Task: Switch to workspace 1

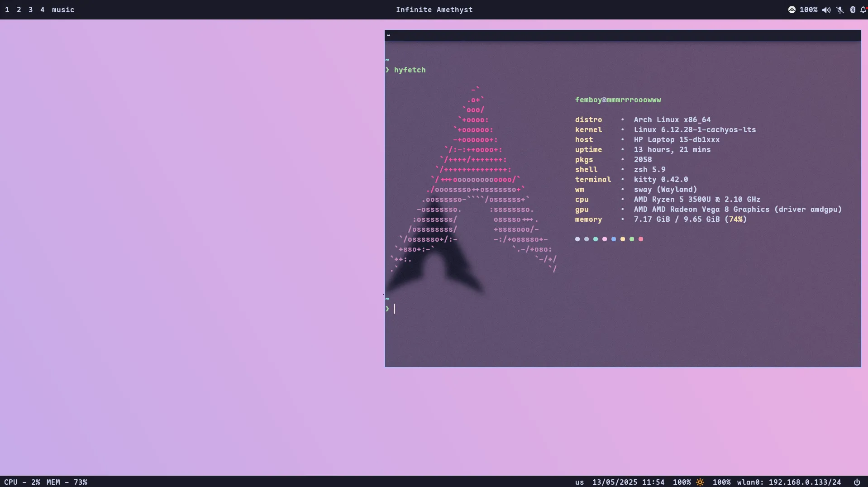Action: tap(7, 10)
